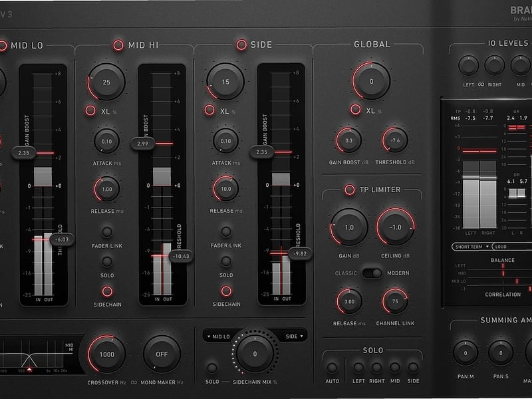The height and width of the screenshot is (399, 532).
Task: Enable Sidechain on the MID HI band
Action: tap(106, 291)
